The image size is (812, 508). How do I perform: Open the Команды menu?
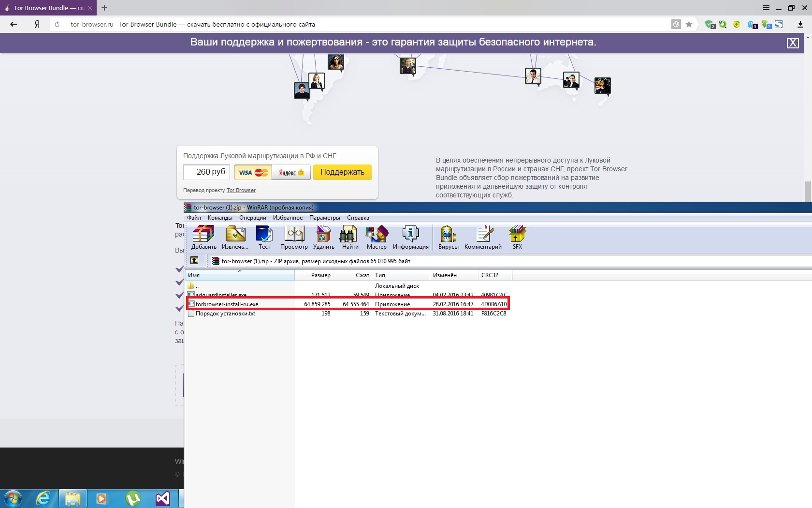coord(220,218)
